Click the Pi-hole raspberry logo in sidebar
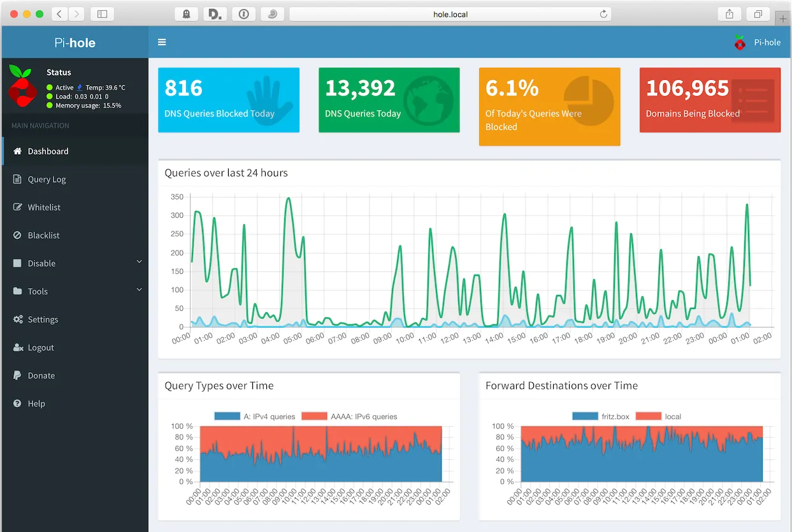The height and width of the screenshot is (532, 792). point(23,85)
